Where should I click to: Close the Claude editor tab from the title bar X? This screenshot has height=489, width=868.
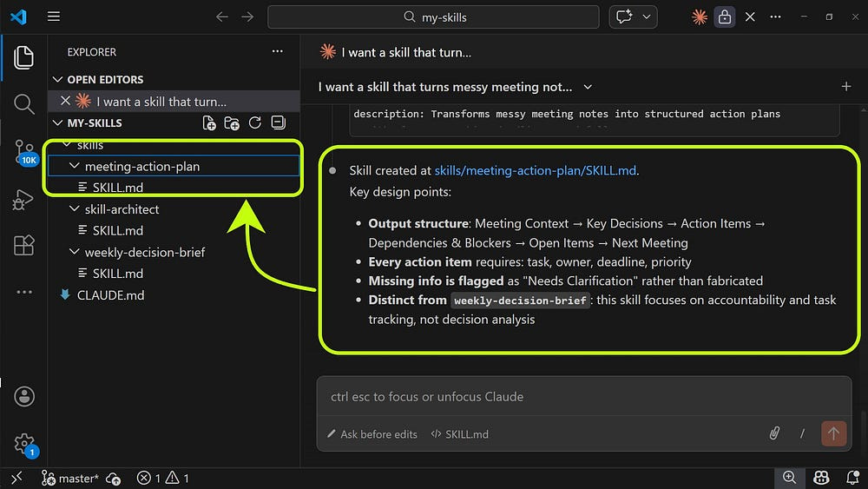coord(750,17)
